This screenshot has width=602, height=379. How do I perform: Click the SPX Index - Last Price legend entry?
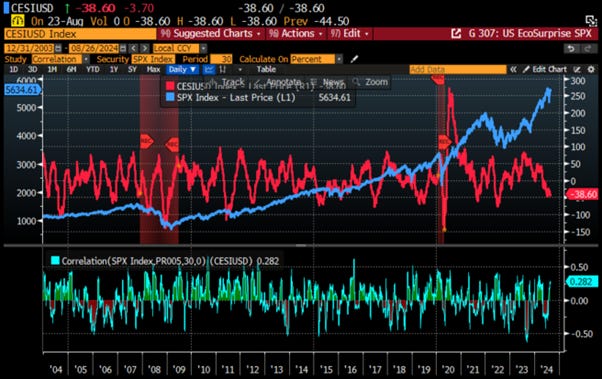point(236,98)
